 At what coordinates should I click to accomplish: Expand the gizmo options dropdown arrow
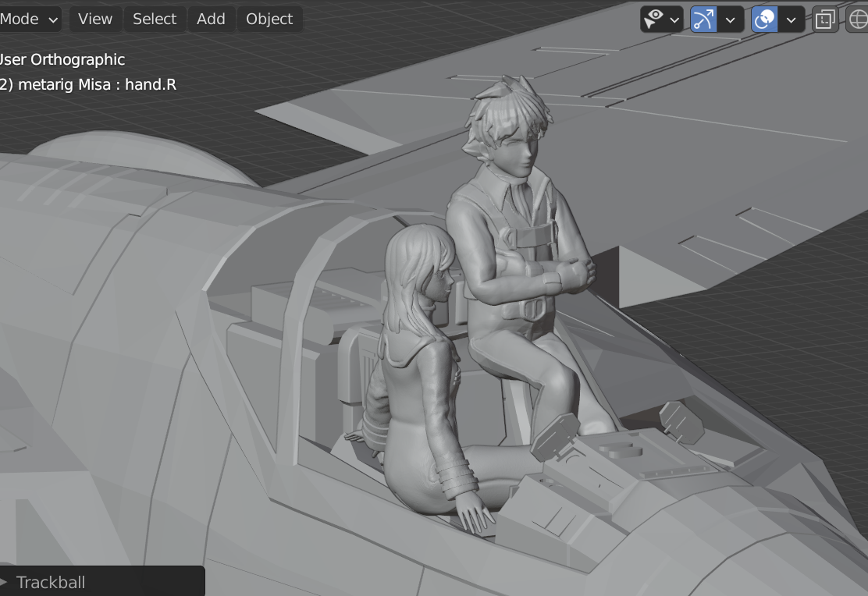(x=731, y=20)
